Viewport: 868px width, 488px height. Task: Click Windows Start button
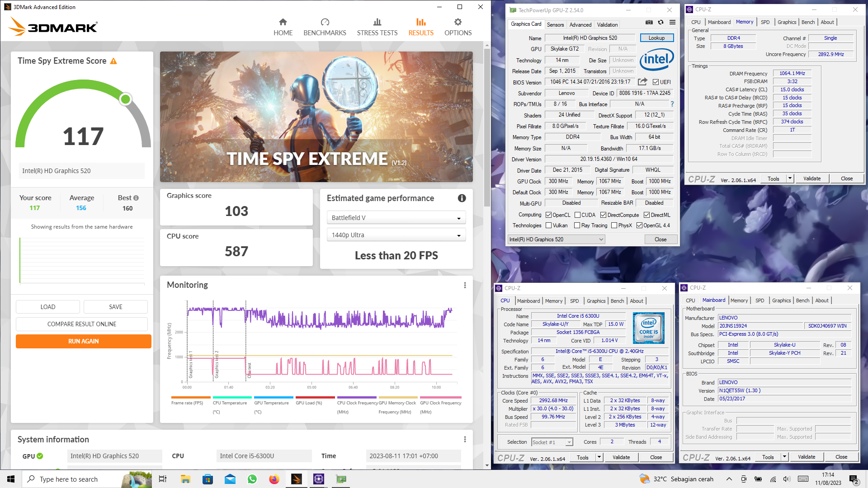11,479
